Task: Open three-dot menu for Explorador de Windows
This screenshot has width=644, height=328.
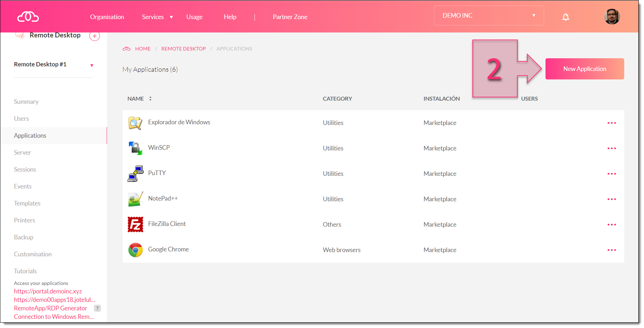Action: tap(611, 123)
